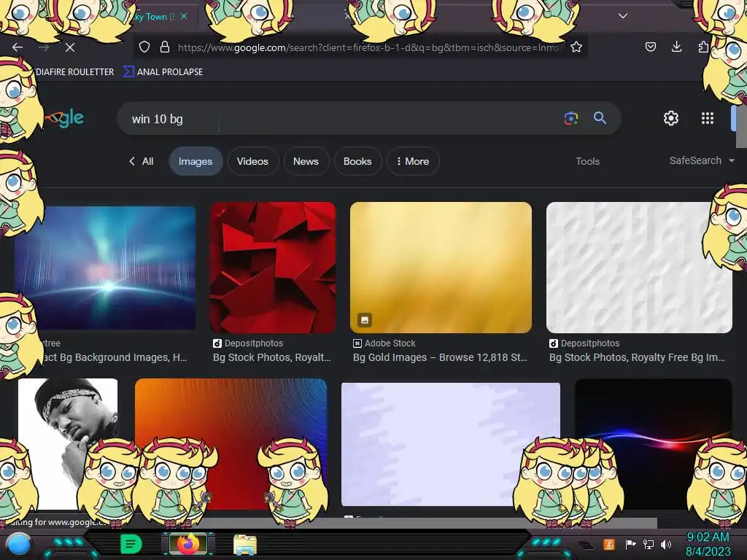Viewport: 747px width, 560px height.
Task: List all tabs with dropdown arrow
Action: coord(623,16)
